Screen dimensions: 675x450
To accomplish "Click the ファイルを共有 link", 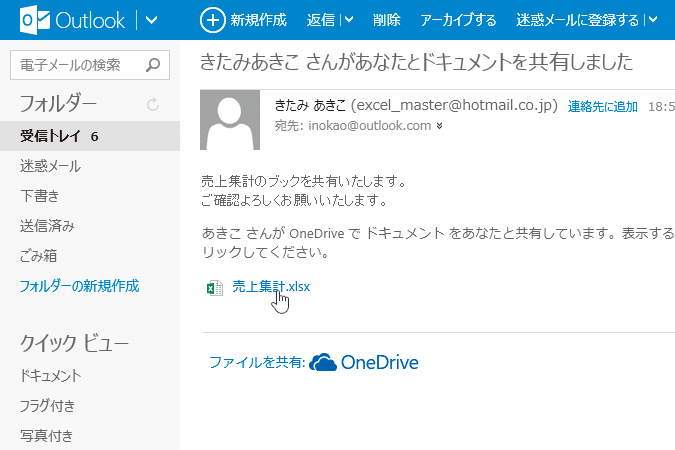I will click(x=257, y=362).
